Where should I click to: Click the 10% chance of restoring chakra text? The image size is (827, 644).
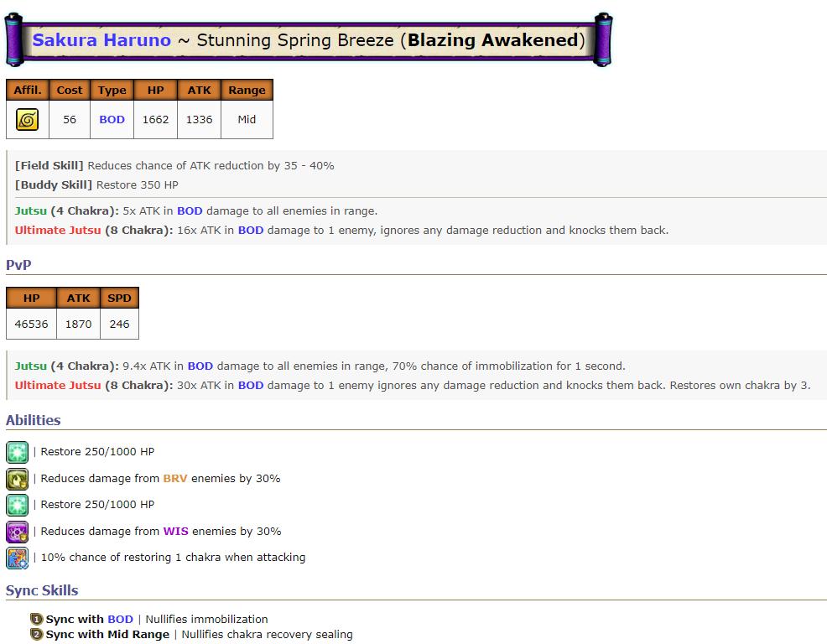173,558
